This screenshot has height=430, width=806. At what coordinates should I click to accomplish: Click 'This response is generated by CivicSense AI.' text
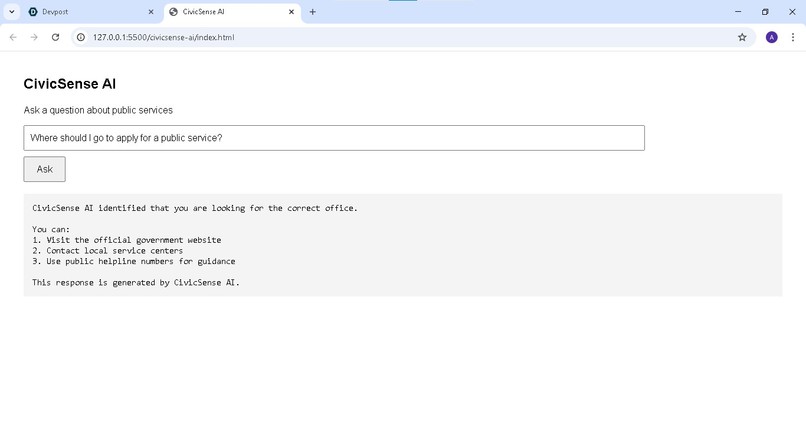point(136,283)
